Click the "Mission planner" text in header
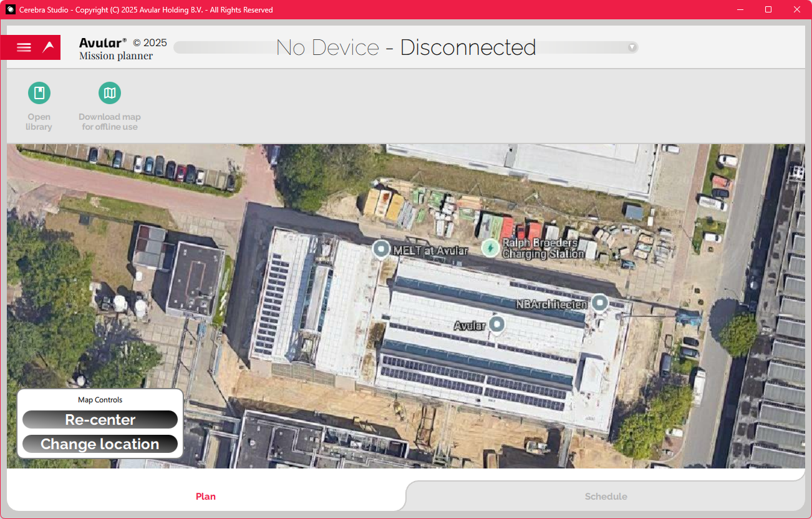 coord(116,56)
